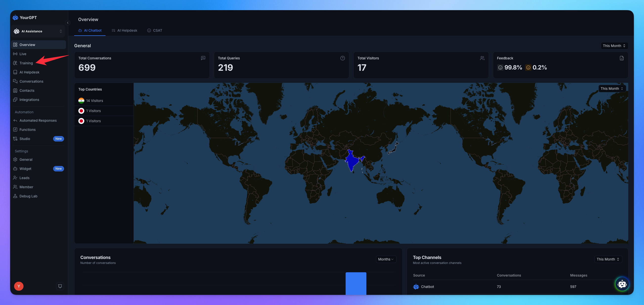Collapse the sidebar with chevron button
Screen dimensions: 644x305
(x=68, y=23)
